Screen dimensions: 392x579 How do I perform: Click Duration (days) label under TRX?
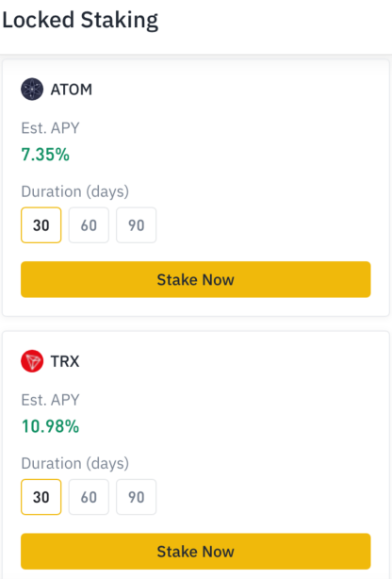point(75,463)
